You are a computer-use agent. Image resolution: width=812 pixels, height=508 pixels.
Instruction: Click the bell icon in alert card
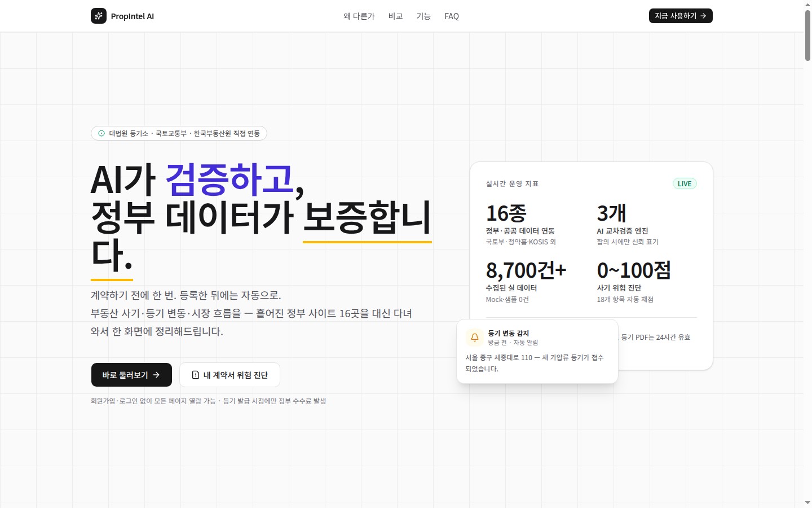click(x=475, y=338)
